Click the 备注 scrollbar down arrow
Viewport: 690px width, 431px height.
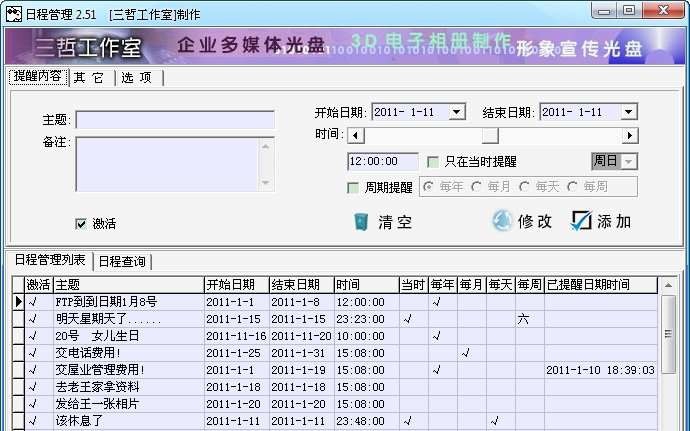[x=266, y=183]
